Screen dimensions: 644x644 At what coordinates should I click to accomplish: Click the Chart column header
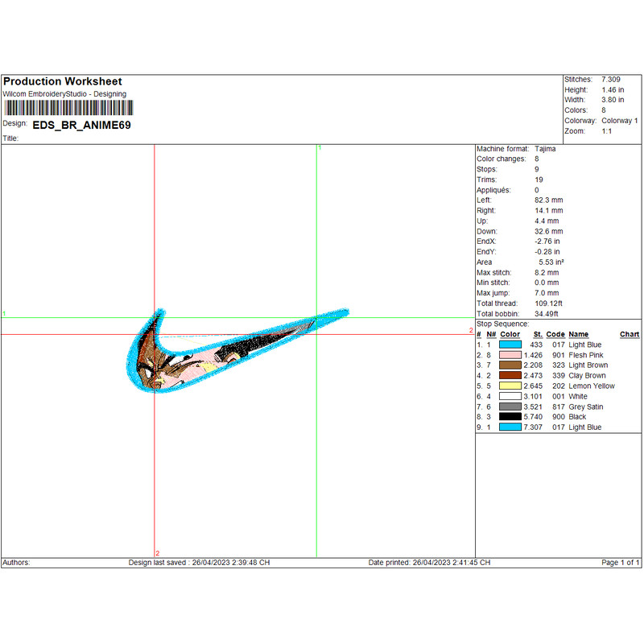[x=630, y=334]
